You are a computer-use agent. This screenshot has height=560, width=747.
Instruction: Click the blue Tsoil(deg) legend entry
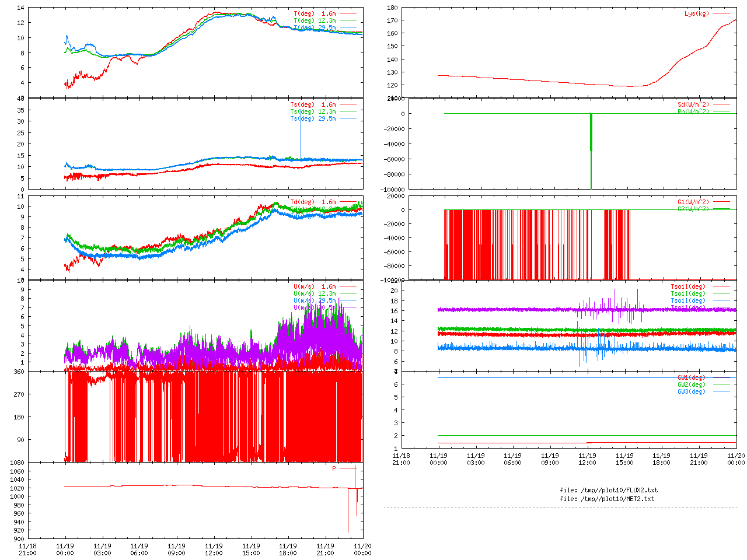(700, 301)
